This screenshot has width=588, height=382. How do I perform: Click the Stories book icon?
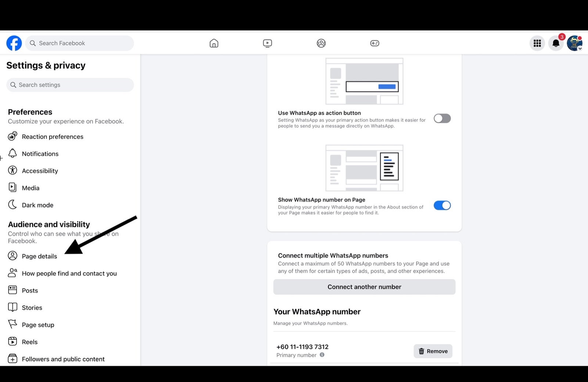click(12, 307)
